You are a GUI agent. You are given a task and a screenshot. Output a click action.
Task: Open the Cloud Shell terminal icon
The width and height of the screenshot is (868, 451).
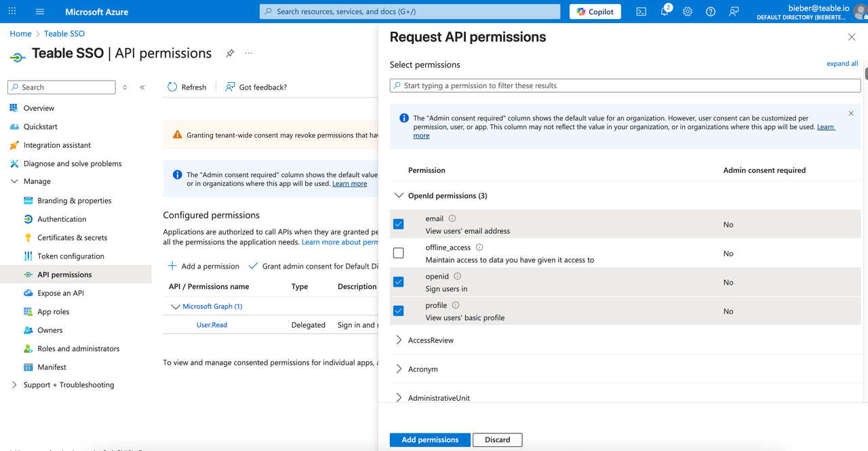pos(641,12)
